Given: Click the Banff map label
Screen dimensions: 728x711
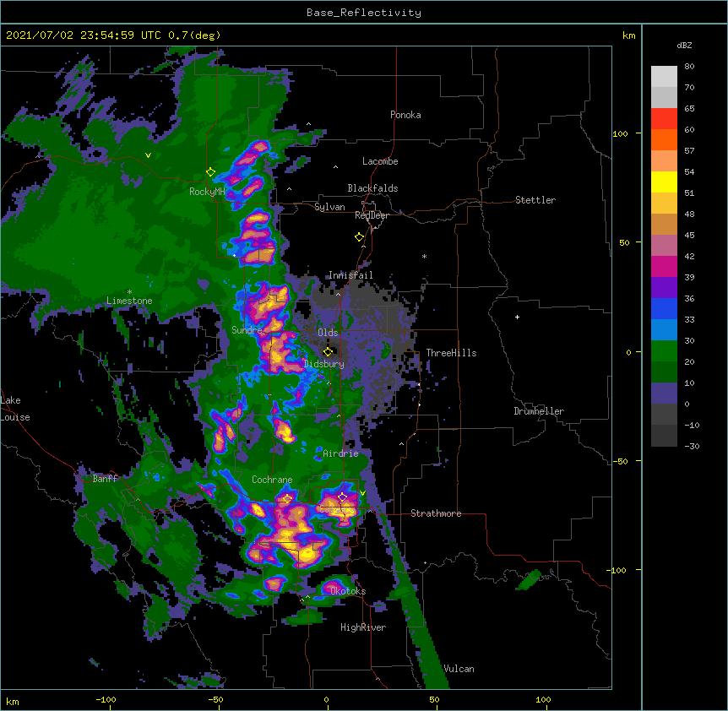Looking at the screenshot, I should (x=106, y=479).
